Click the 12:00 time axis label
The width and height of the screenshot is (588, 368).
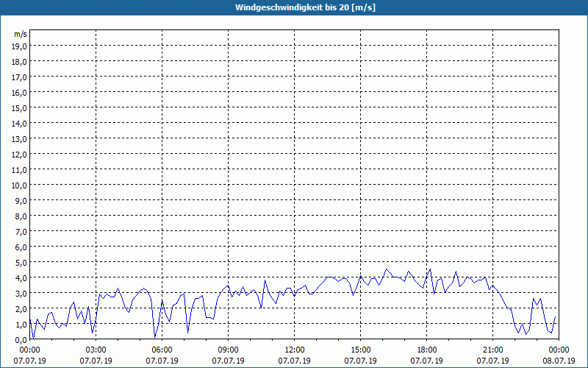pyautogui.click(x=295, y=350)
